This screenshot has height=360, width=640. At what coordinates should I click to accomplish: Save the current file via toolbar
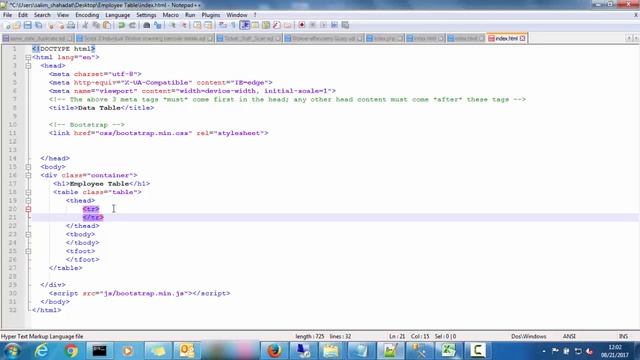point(27,25)
